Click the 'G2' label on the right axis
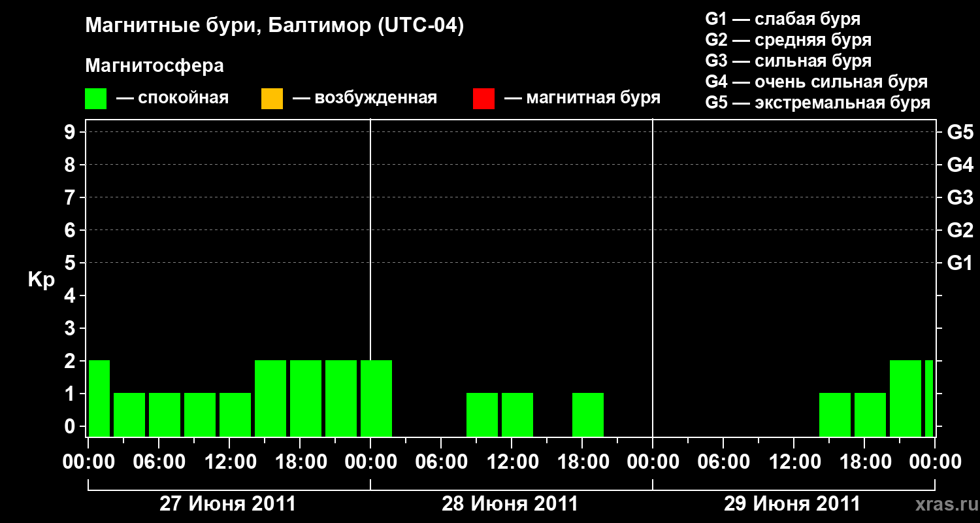980x523 pixels. click(x=960, y=231)
